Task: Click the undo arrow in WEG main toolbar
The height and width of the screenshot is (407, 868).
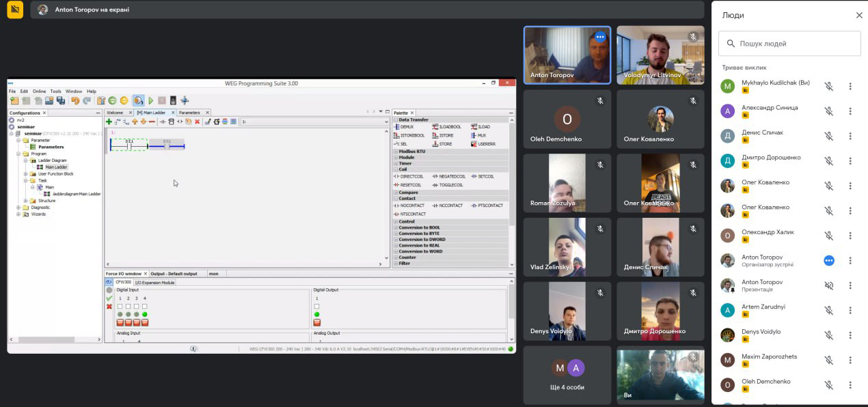Action: click(75, 100)
